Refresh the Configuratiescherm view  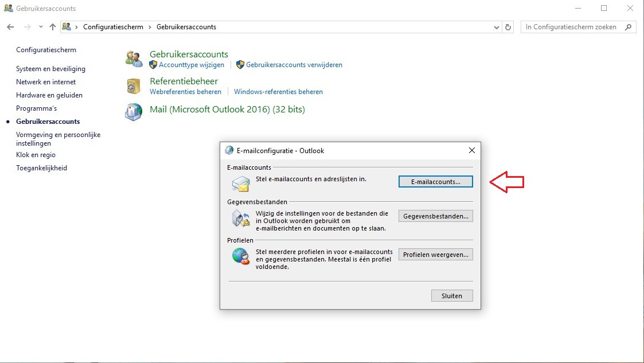coord(508,27)
